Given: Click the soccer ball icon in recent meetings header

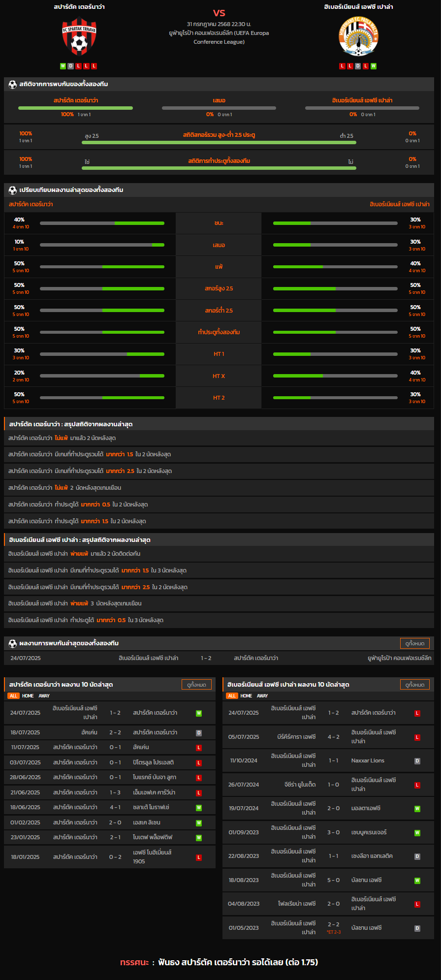Looking at the screenshot, I should (13, 643).
